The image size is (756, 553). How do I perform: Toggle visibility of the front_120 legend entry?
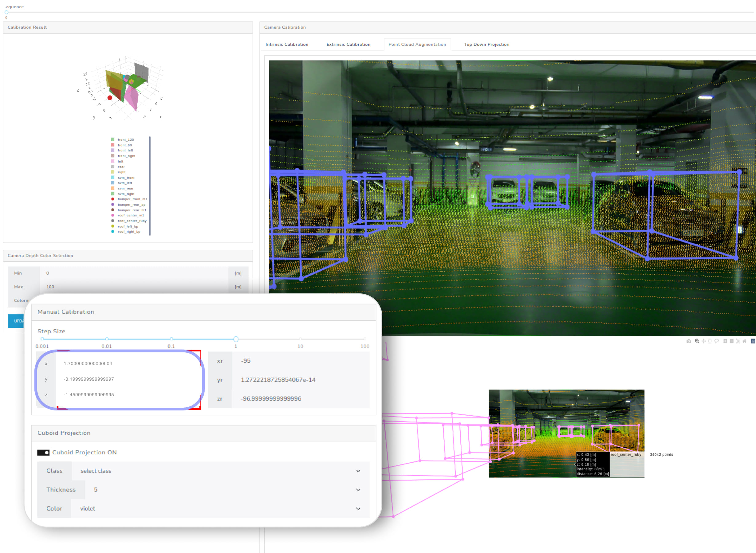click(126, 139)
